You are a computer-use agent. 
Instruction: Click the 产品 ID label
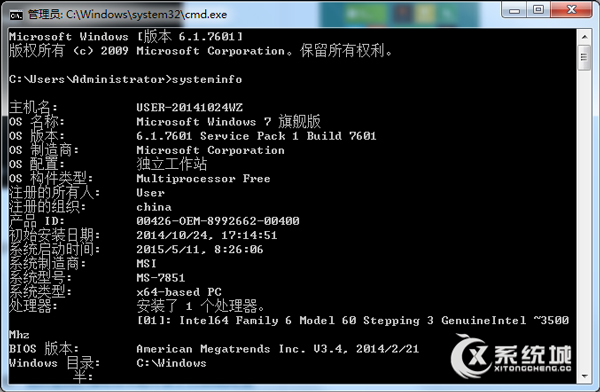coord(37,221)
